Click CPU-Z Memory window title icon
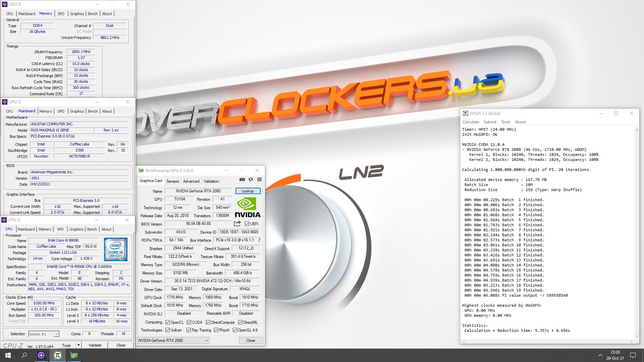 5,4
